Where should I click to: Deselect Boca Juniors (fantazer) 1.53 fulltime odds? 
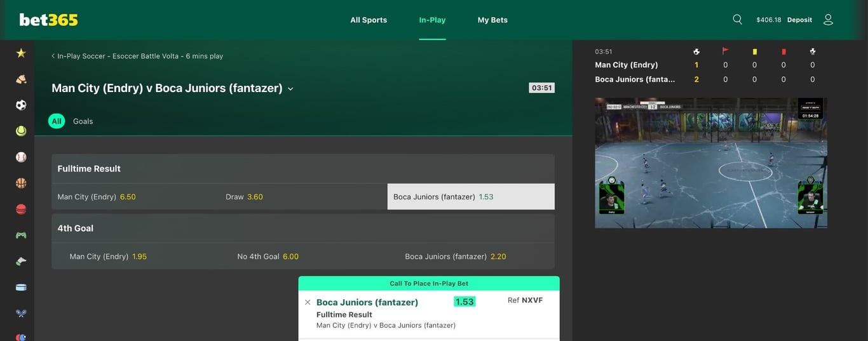pyautogui.click(x=471, y=197)
